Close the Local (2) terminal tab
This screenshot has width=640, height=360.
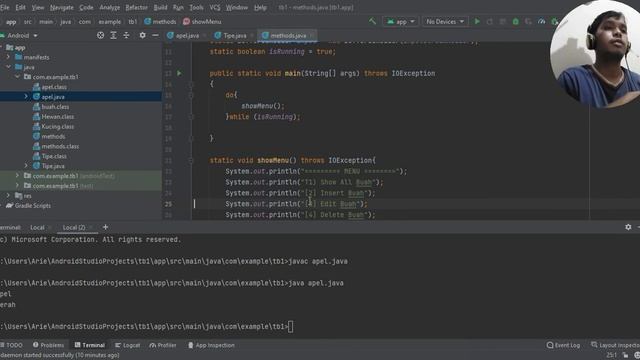coord(91,227)
